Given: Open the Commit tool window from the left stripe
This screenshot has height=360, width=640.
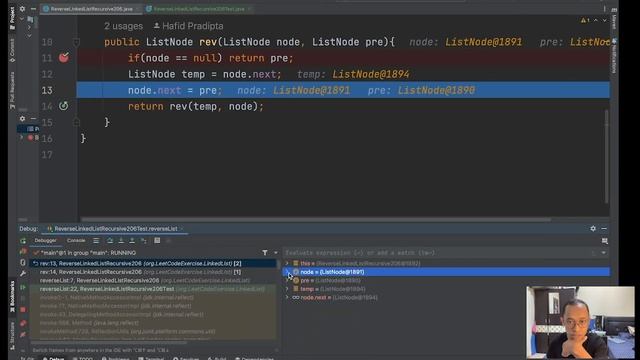Looking at the screenshot, I should [x=12, y=50].
